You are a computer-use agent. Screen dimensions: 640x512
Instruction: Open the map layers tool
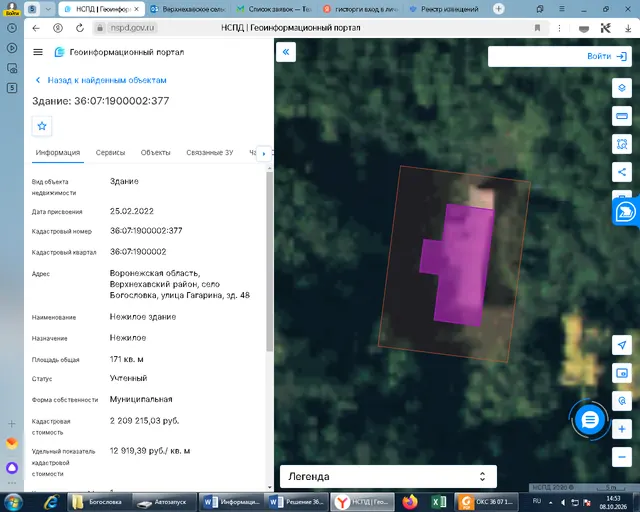[x=622, y=88]
